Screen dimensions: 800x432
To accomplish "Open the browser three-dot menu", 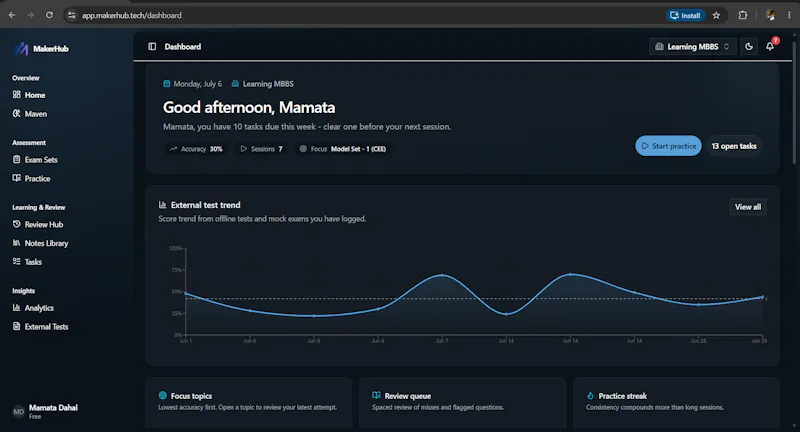I will point(789,15).
